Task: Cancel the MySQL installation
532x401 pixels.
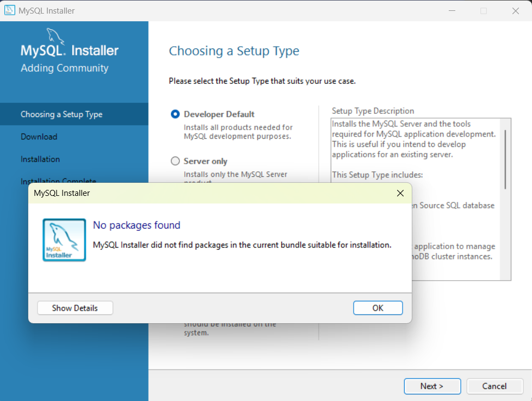Action: 494,386
